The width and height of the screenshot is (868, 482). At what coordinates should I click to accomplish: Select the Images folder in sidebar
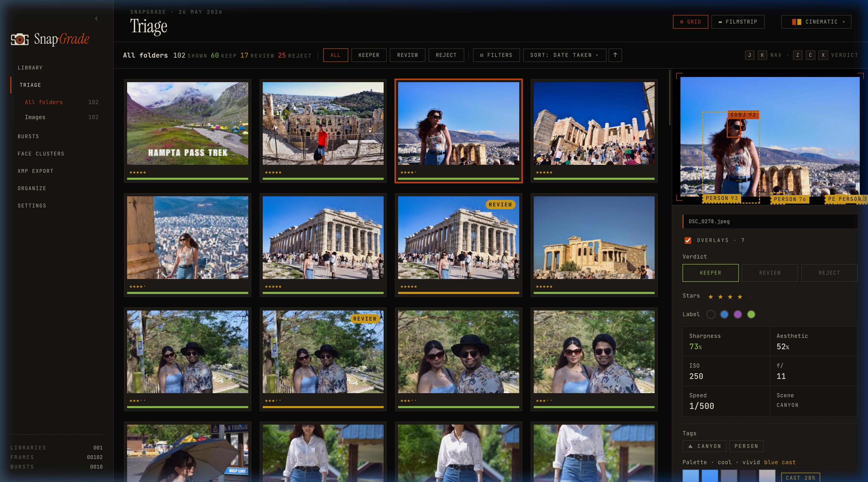61,117
